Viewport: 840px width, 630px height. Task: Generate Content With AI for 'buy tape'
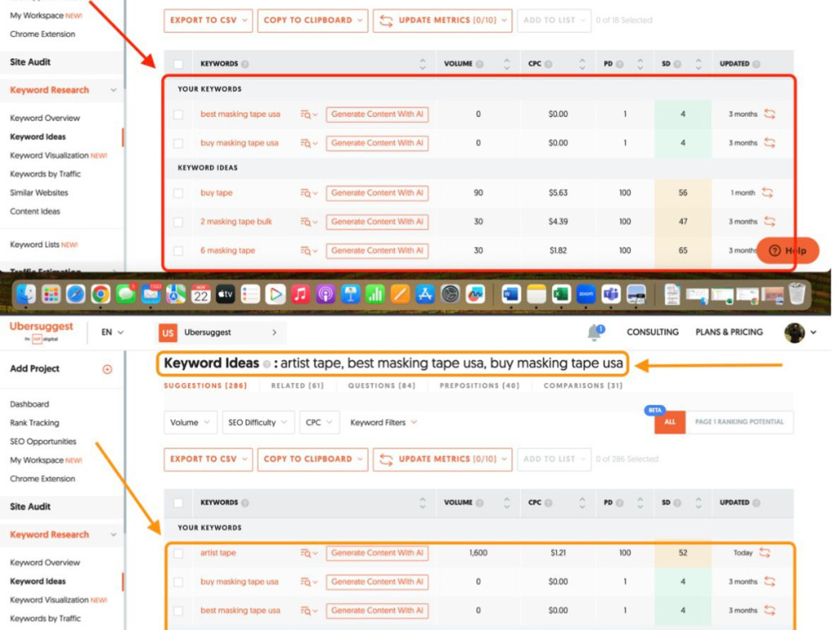377,193
